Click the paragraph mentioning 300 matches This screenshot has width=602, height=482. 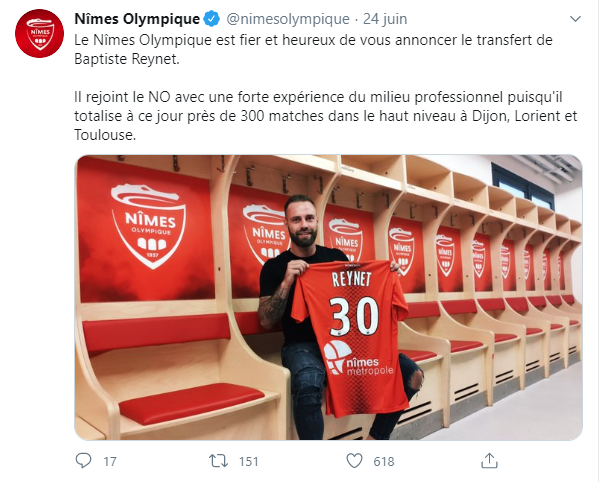[326, 114]
